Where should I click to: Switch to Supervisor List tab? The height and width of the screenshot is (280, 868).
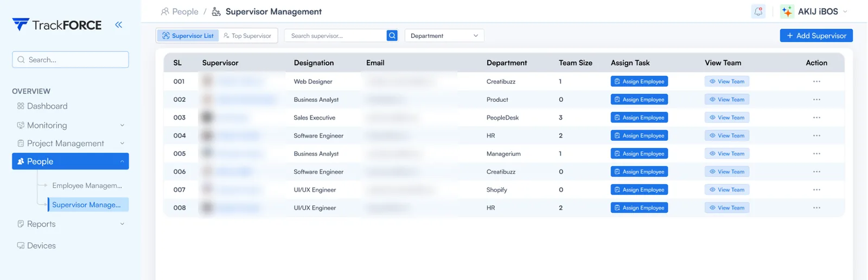tap(188, 36)
